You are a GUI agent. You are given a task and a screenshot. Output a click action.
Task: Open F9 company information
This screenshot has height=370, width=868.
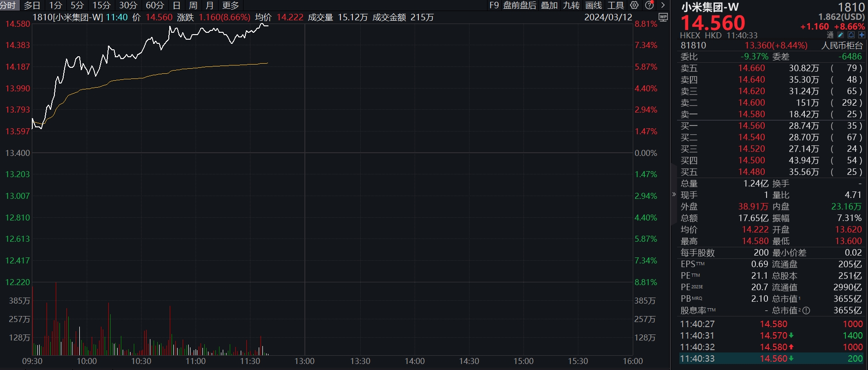click(x=494, y=5)
